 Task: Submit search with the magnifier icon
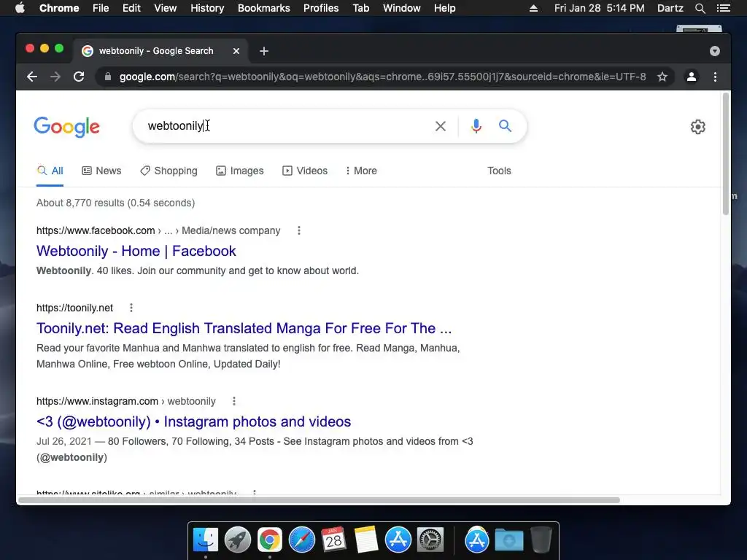[505, 125]
